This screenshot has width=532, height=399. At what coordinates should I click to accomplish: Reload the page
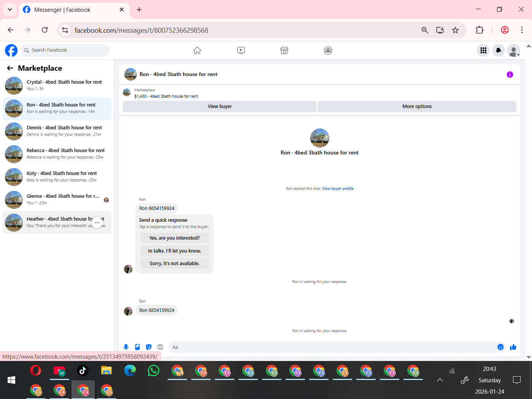click(45, 30)
